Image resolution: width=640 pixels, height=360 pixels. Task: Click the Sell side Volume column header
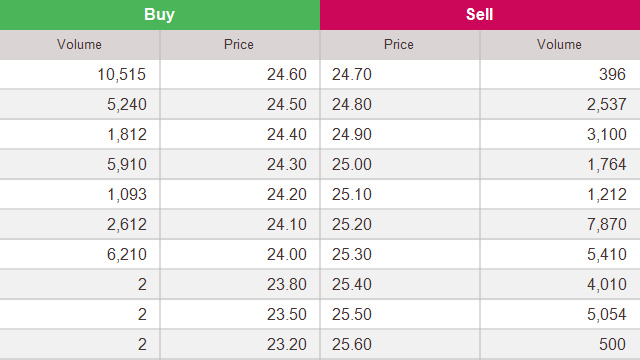tap(560, 44)
